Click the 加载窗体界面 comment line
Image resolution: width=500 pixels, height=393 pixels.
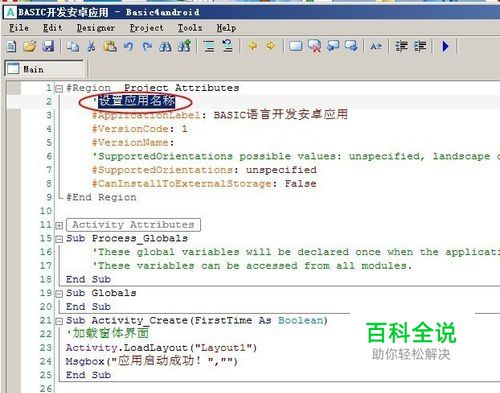108,333
